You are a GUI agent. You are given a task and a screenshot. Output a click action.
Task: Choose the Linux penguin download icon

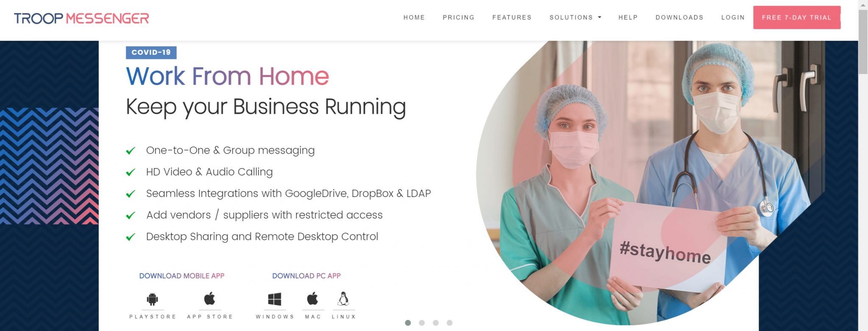coord(343,299)
